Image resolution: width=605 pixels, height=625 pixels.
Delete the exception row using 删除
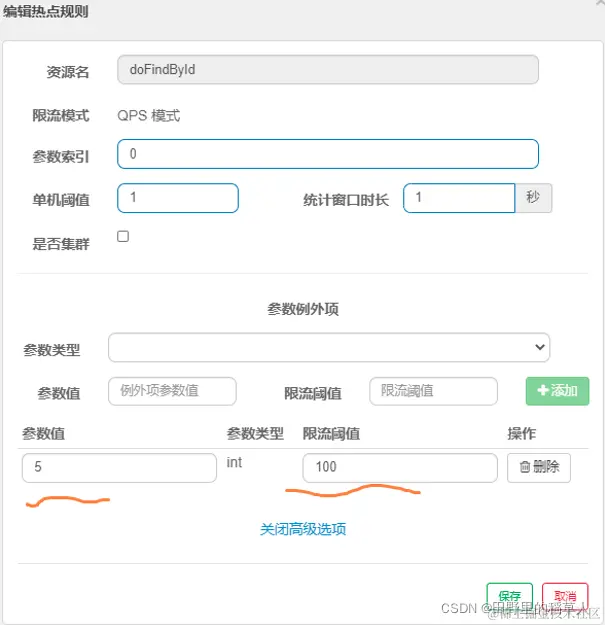539,468
